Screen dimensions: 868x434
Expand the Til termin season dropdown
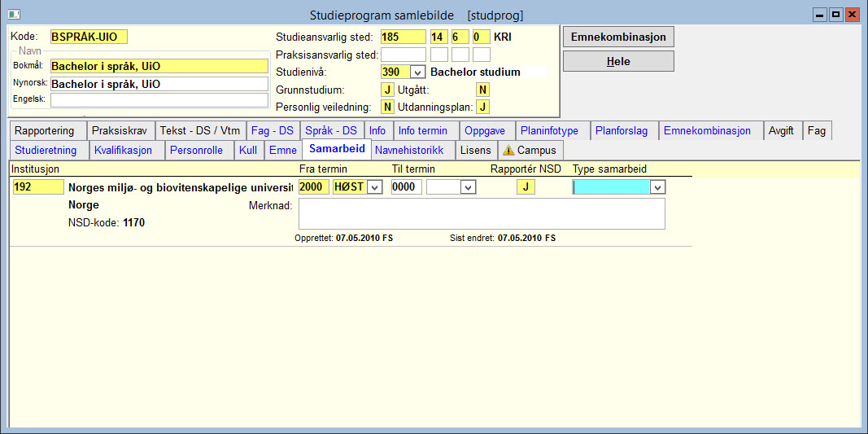point(469,187)
